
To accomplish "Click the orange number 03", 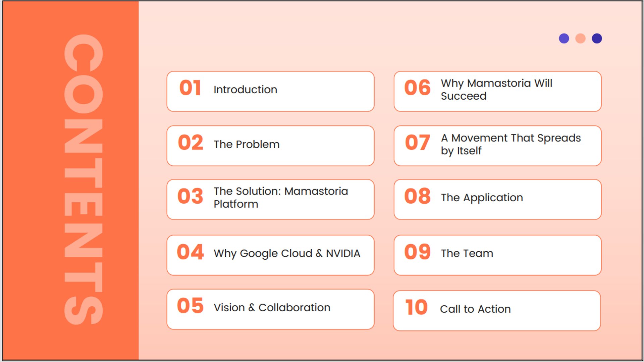I will pos(190,196).
